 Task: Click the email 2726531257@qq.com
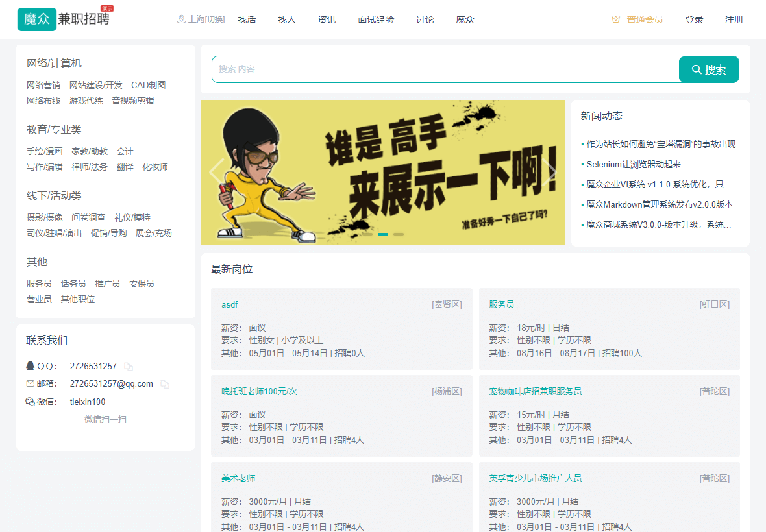pos(112,383)
